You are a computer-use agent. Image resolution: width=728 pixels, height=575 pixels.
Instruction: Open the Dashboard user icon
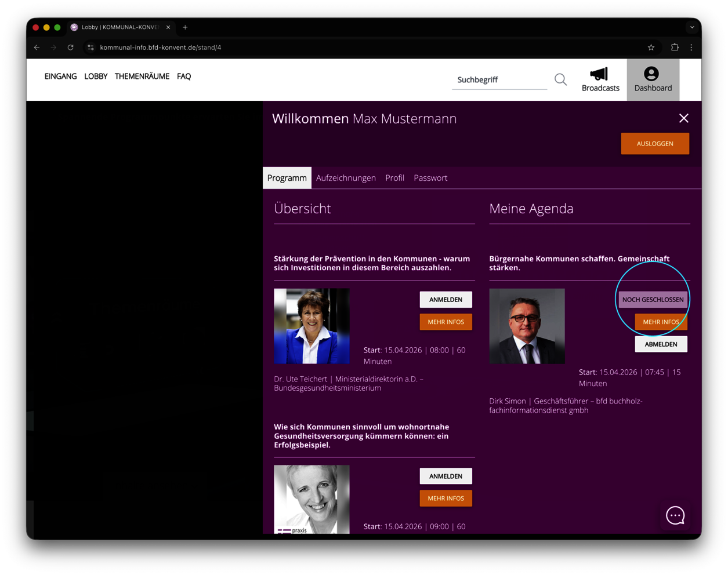[651, 74]
